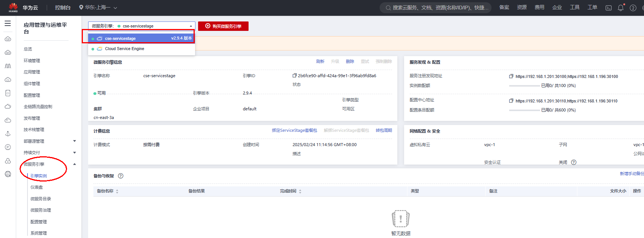
Task: Open 备案 in top navigation
Action: [504, 7]
